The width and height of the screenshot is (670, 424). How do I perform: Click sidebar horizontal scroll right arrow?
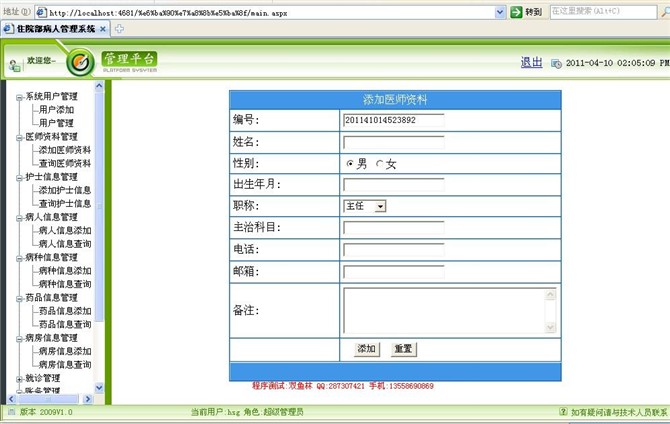(88, 399)
